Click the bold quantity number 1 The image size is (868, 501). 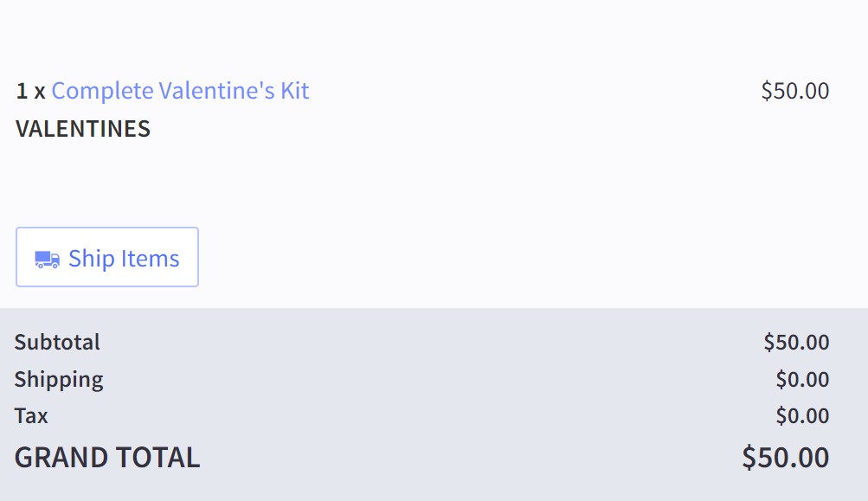(x=22, y=91)
